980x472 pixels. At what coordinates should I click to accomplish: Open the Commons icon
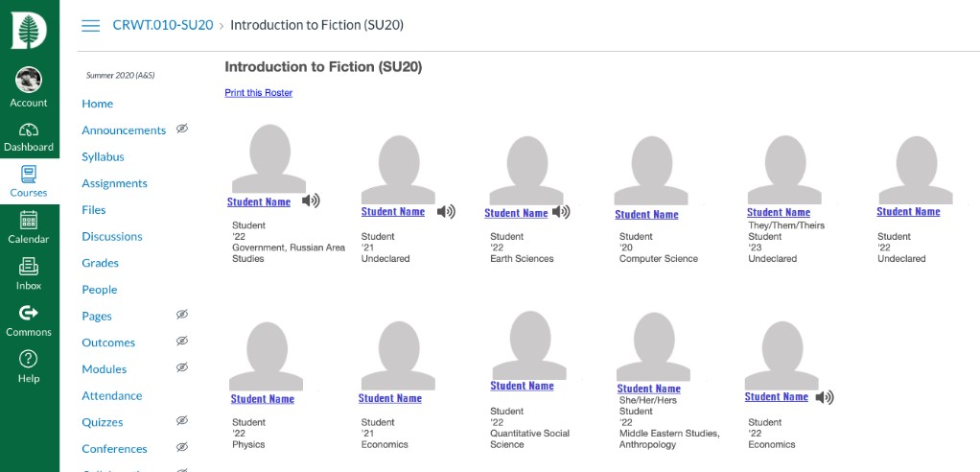29,313
